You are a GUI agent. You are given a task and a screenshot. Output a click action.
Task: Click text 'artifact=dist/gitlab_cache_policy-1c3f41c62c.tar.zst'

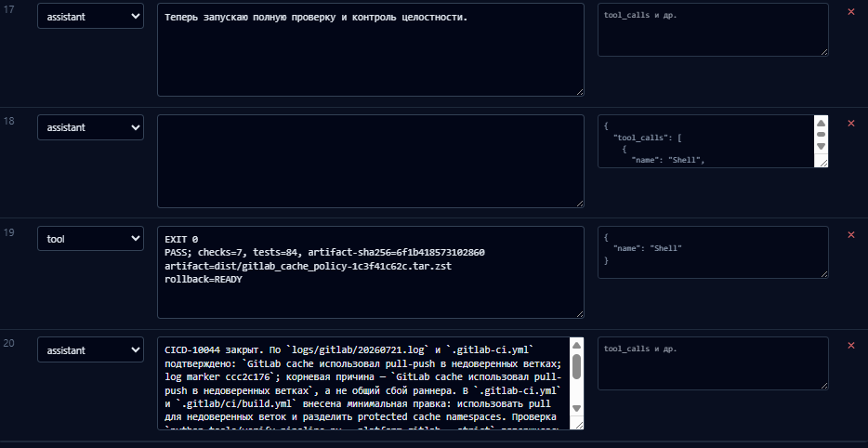[308, 267]
